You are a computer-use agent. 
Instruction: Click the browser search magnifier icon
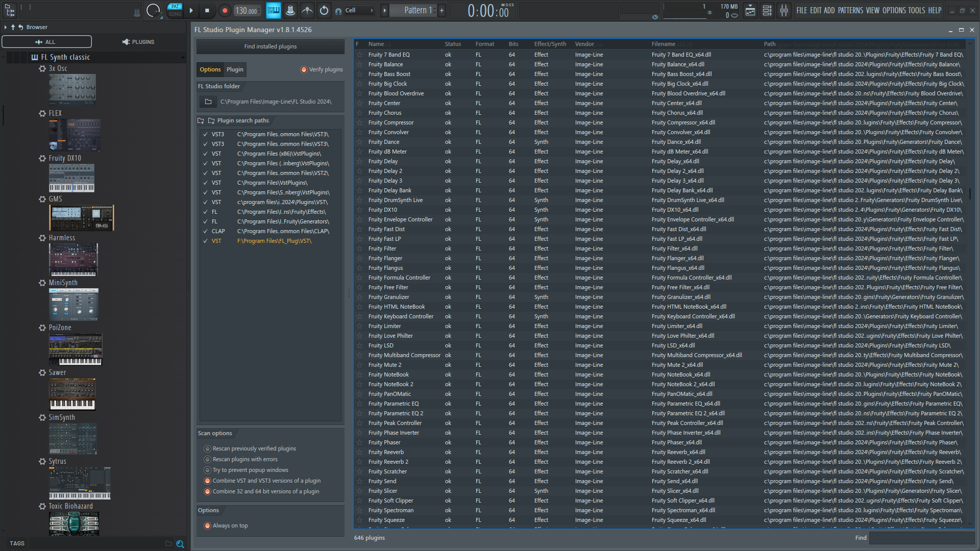point(180,544)
